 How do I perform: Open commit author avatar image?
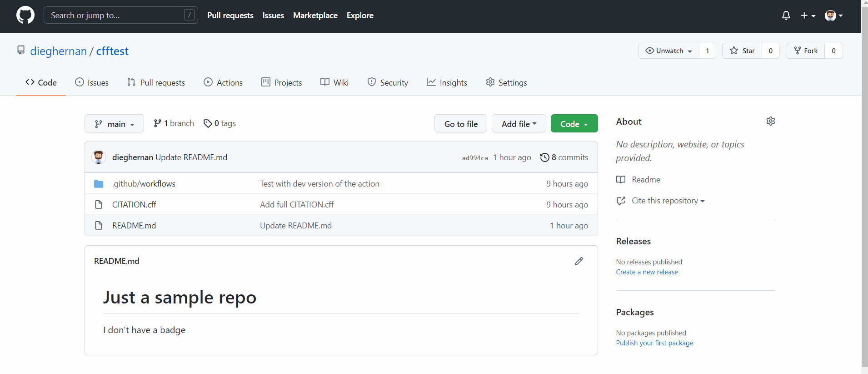[99, 157]
